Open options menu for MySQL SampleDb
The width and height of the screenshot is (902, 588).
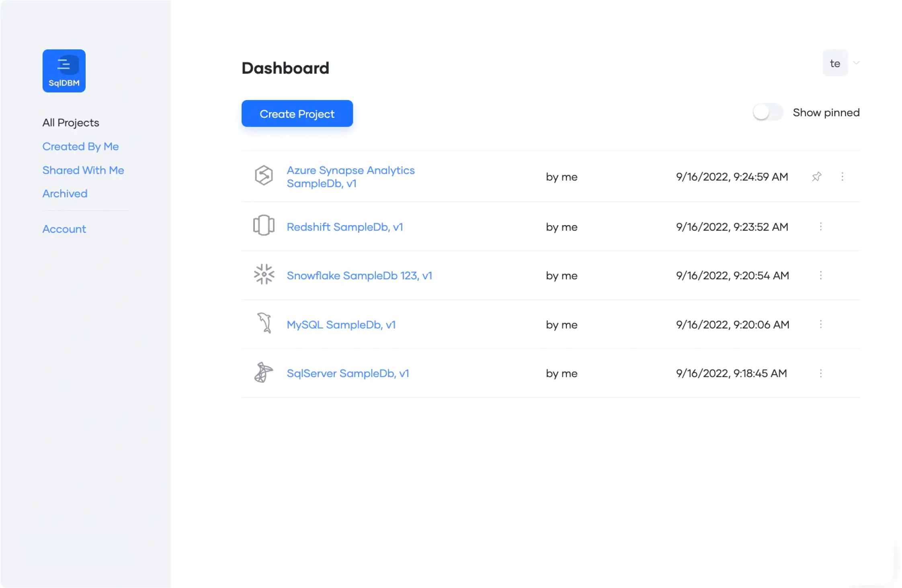820,324
